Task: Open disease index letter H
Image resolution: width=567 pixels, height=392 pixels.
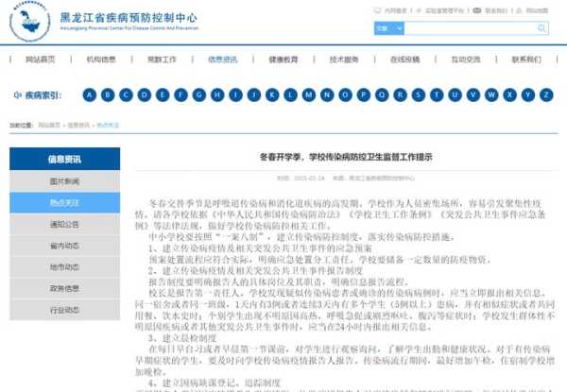Action: pyautogui.click(x=217, y=95)
